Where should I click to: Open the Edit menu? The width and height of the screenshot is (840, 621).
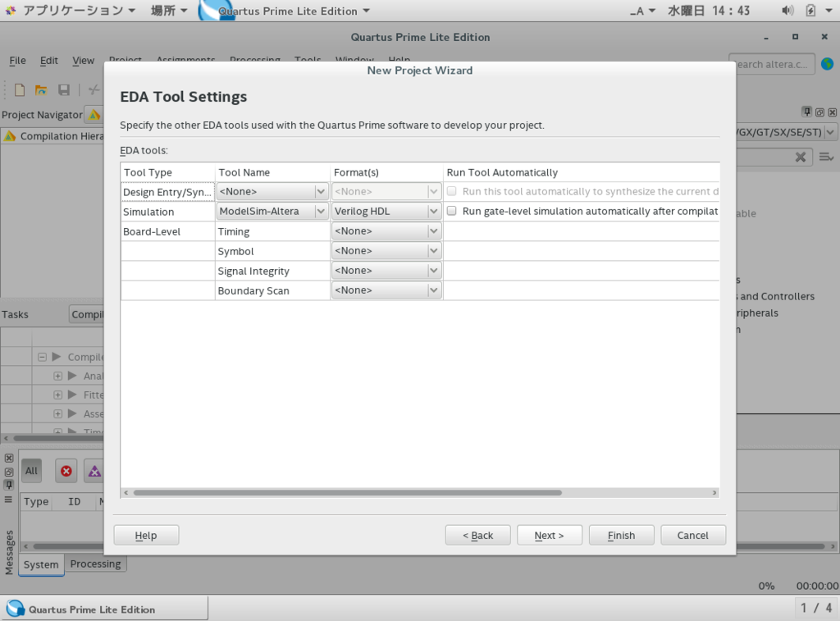48,61
